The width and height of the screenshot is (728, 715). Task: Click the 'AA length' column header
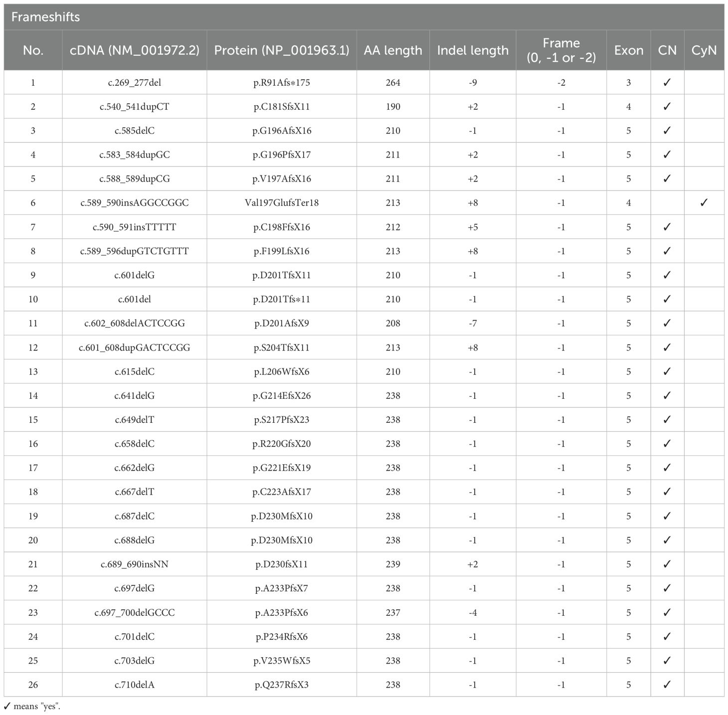393,50
